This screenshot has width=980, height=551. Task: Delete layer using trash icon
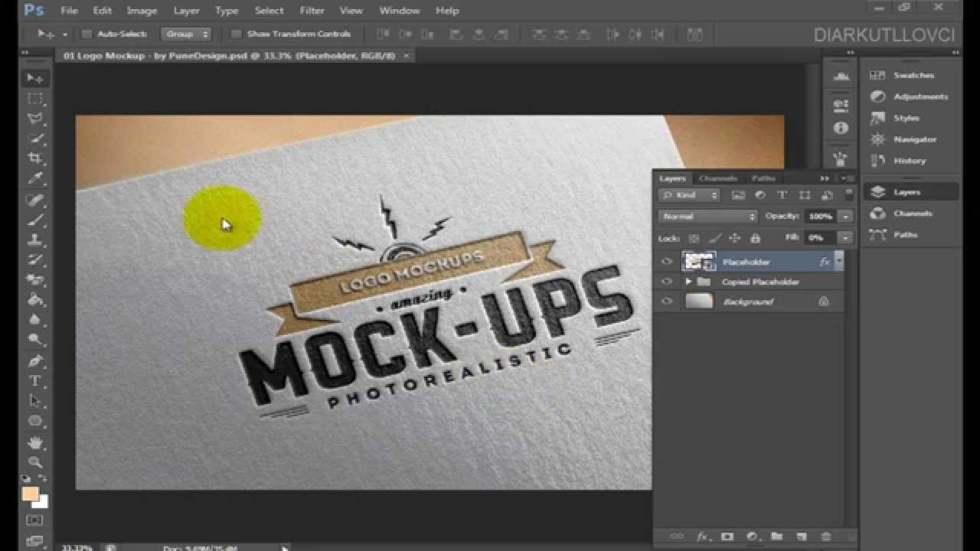click(x=825, y=536)
